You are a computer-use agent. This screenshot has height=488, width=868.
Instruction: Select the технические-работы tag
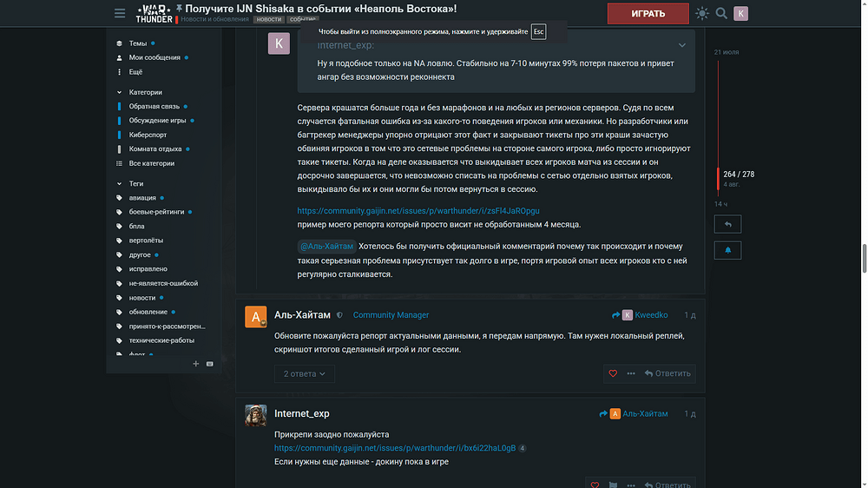(161, 340)
